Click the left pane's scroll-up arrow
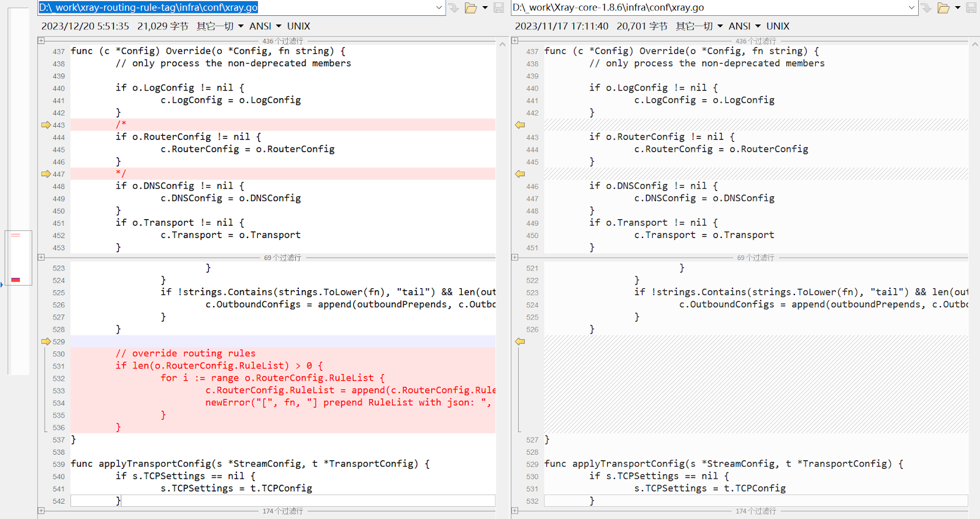The width and height of the screenshot is (980, 519). point(502,44)
